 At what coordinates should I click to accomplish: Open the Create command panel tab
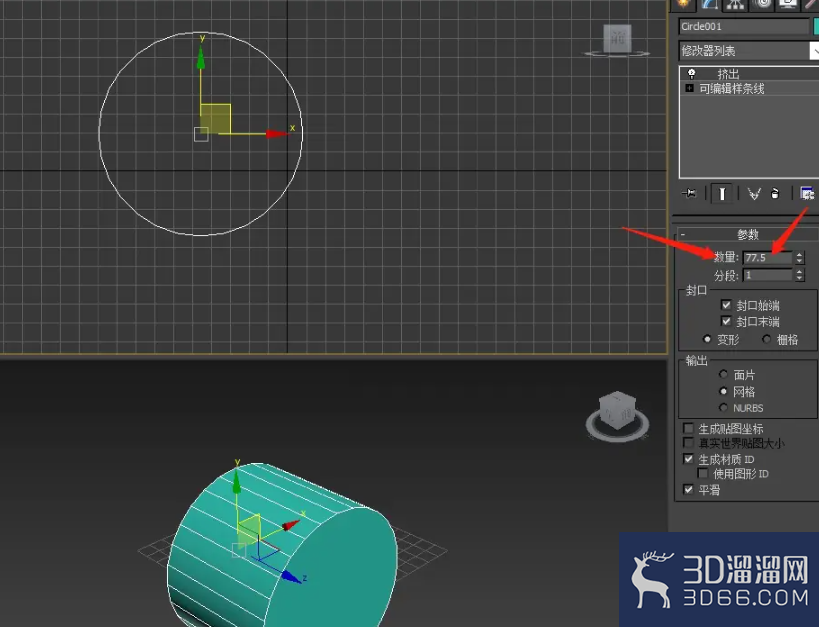pyautogui.click(x=683, y=5)
